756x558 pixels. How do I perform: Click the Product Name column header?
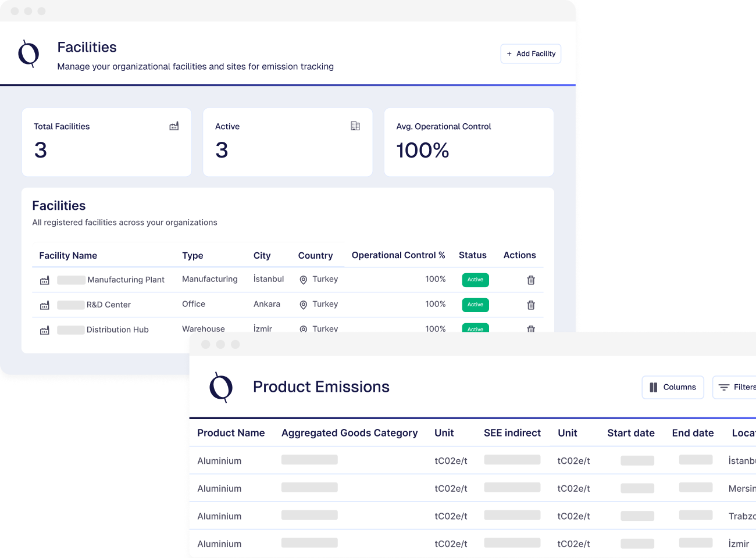point(231,433)
